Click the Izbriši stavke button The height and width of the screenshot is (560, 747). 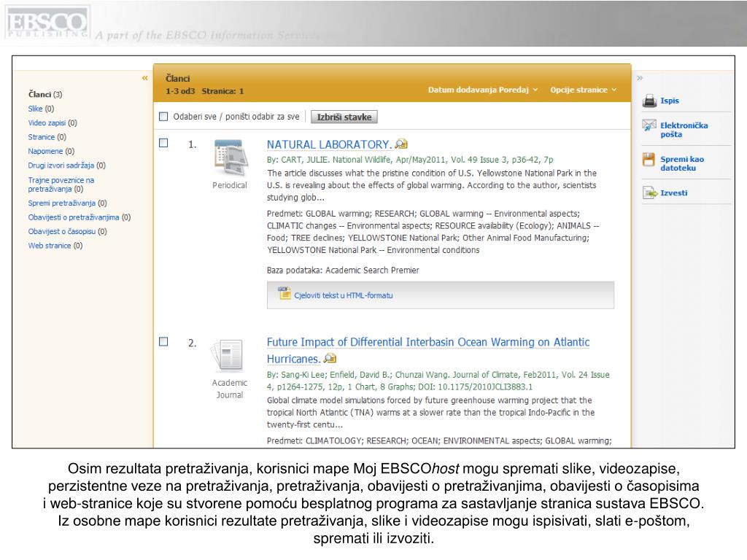click(344, 117)
